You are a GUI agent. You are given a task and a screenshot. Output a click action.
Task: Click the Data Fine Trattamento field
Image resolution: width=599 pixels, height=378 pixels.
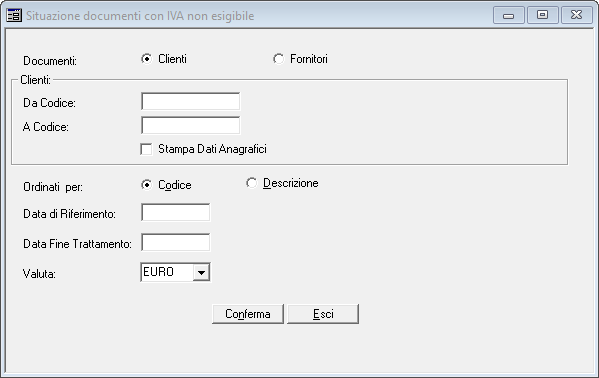[x=176, y=242]
